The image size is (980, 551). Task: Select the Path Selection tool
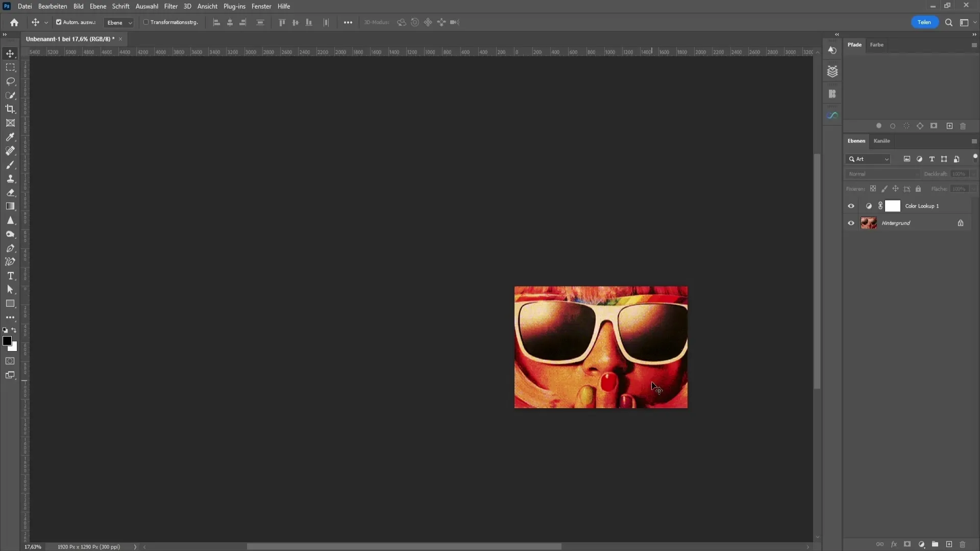pyautogui.click(x=10, y=289)
